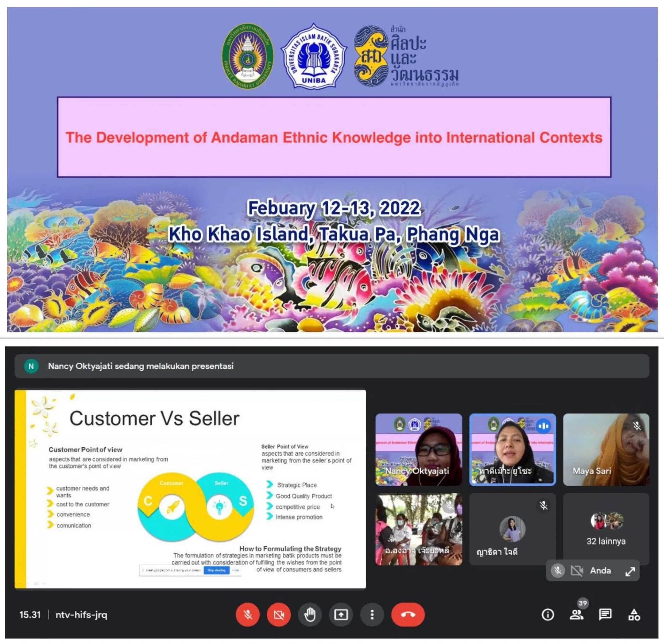
Task: Click the lightbulb icon in the Seller circle
Action: 219,507
